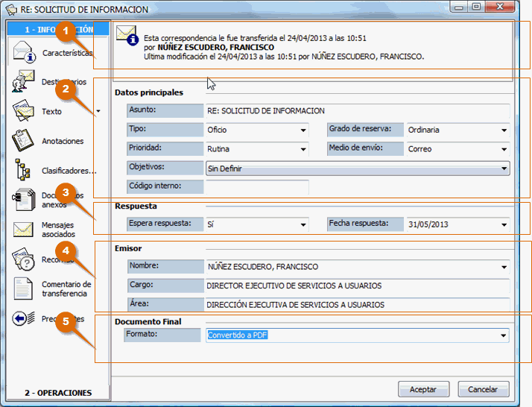This screenshot has height=407, width=532.
Task: Click the Aceptar button
Action: pos(423,389)
